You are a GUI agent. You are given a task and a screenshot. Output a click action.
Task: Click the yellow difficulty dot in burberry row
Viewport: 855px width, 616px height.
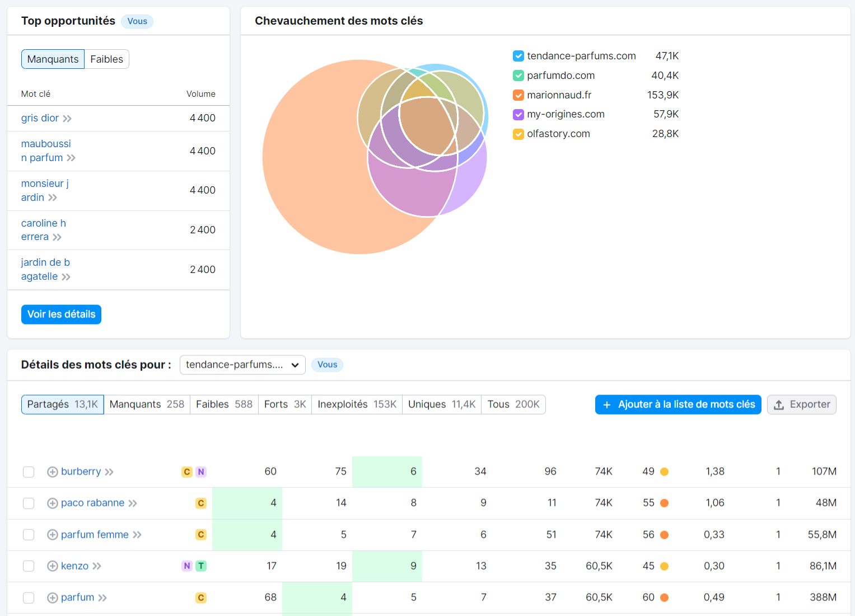coord(665,472)
